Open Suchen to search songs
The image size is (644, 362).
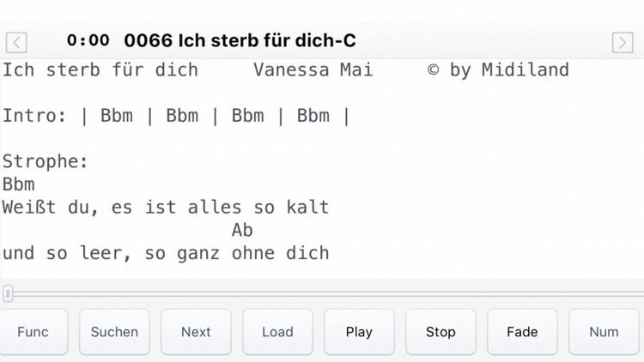(114, 332)
